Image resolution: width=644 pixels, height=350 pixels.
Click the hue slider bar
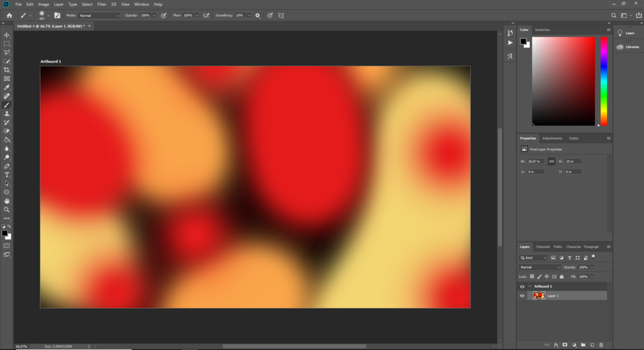[604, 81]
